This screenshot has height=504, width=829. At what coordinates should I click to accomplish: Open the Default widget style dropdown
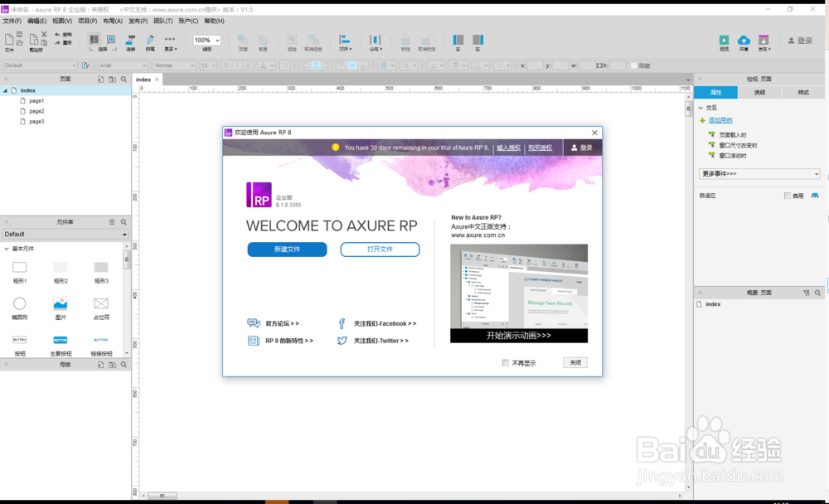pos(40,65)
